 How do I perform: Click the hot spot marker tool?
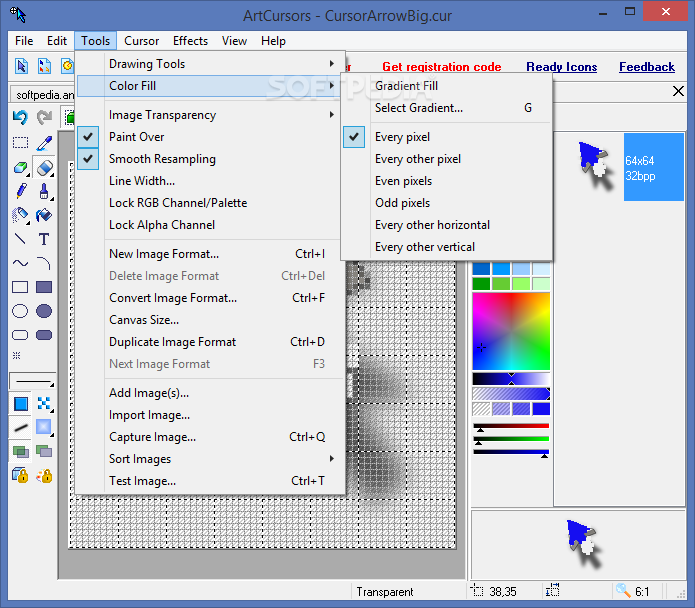pyautogui.click(x=16, y=355)
